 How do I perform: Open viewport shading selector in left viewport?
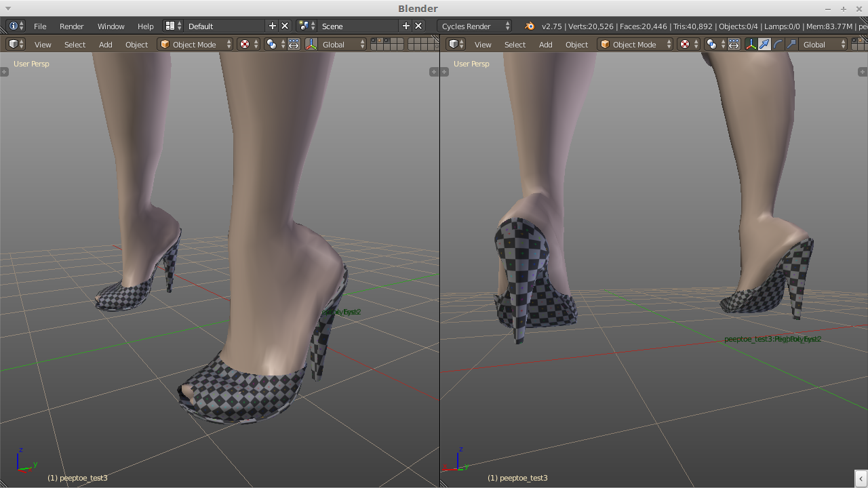click(248, 44)
